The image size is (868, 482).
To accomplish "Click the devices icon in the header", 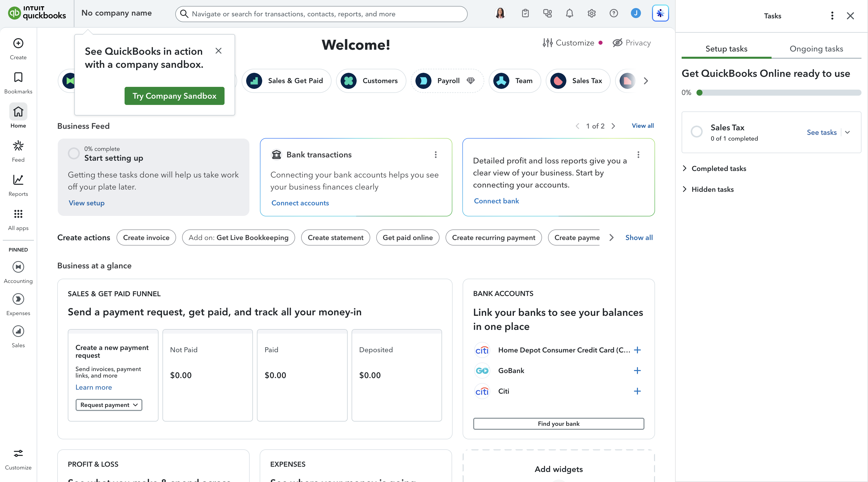I will (x=548, y=14).
